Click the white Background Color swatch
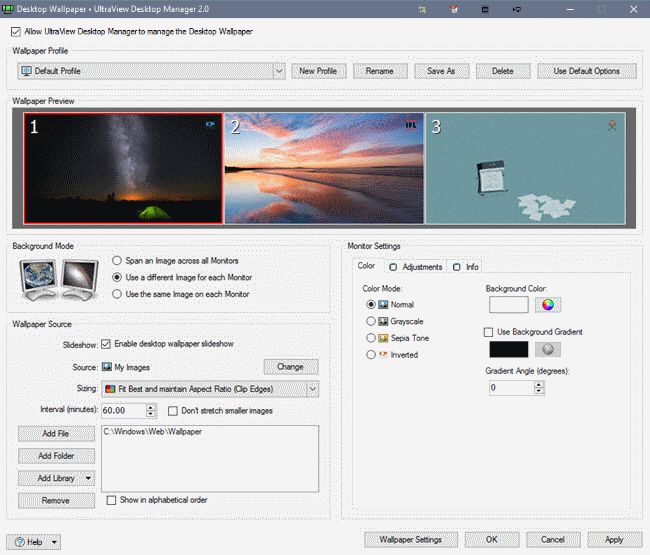The height and width of the screenshot is (555, 650). (509, 305)
